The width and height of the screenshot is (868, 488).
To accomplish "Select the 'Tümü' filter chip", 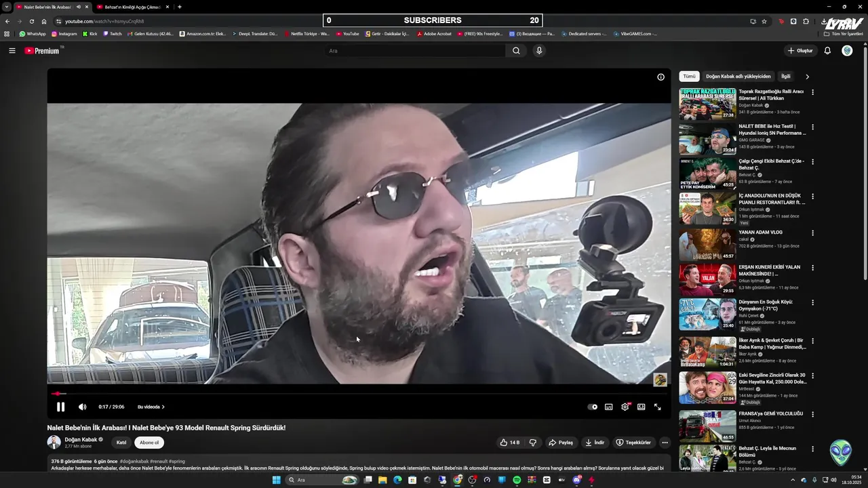I will (x=689, y=77).
